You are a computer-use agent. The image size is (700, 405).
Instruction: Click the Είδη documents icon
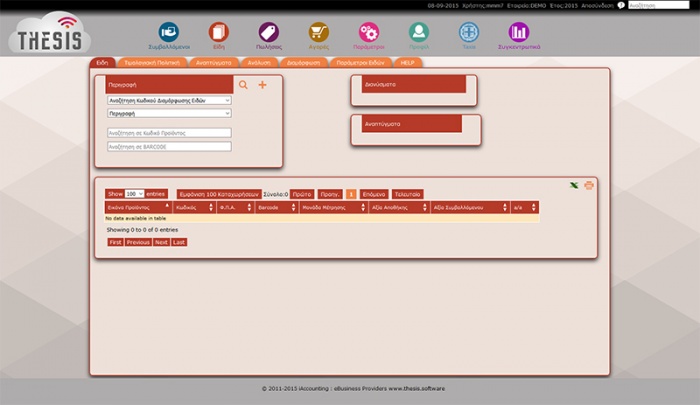218,32
